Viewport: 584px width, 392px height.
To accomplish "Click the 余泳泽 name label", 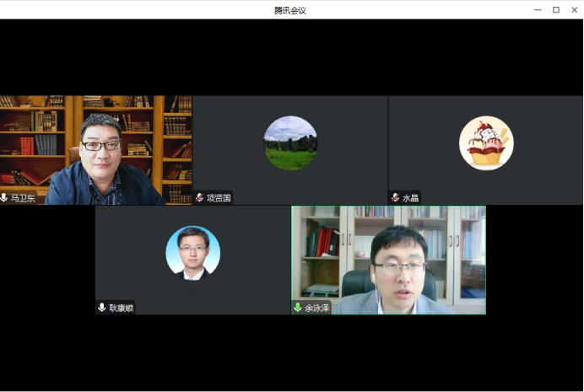I will tap(317, 308).
